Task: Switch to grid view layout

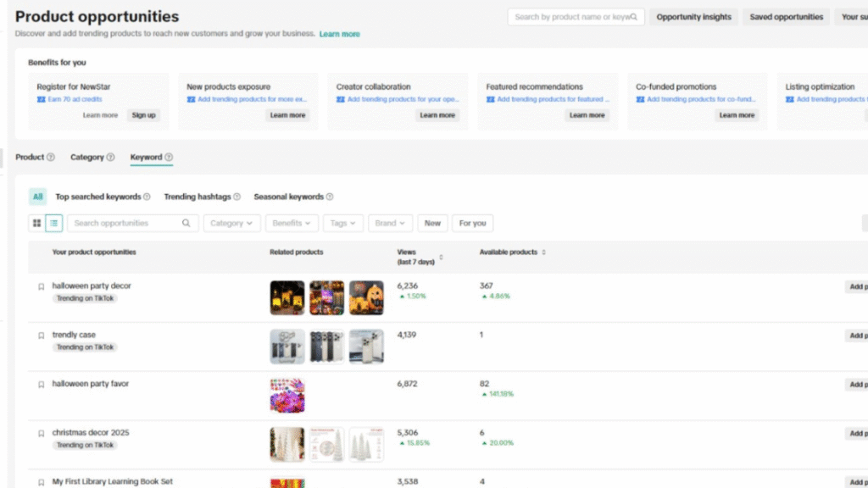Action: [x=36, y=223]
